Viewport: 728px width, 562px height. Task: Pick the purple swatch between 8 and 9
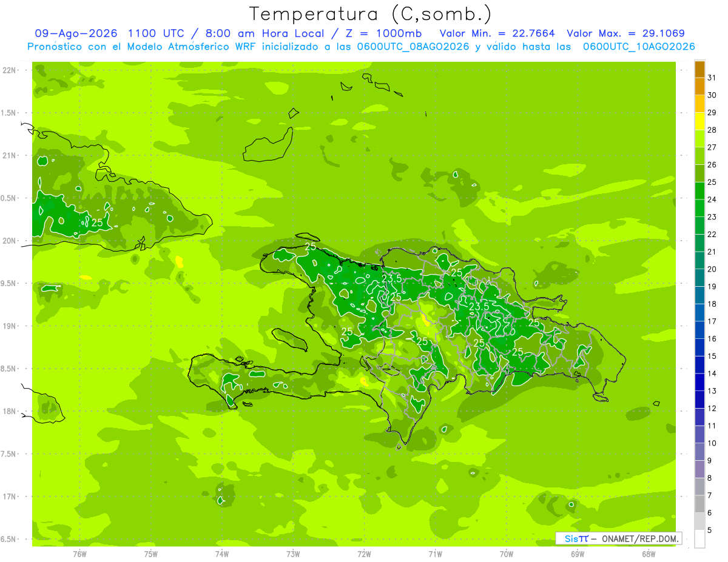coord(699,469)
